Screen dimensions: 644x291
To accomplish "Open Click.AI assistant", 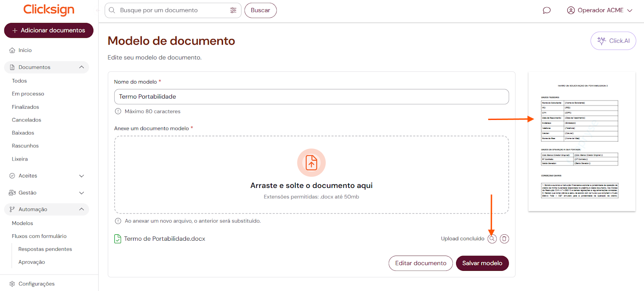I will click(613, 41).
